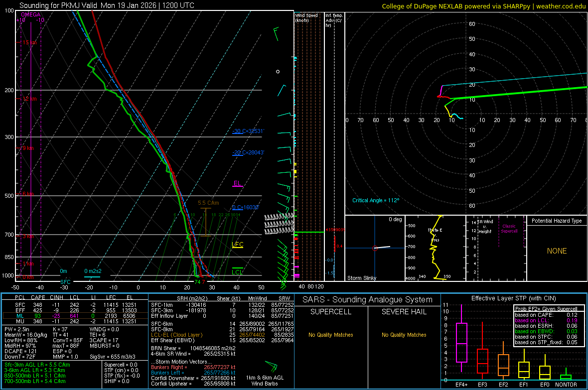Open the weather.cod.edu NEXLAB credit text
The height and width of the screenshot is (390, 588).
[x=484, y=6]
